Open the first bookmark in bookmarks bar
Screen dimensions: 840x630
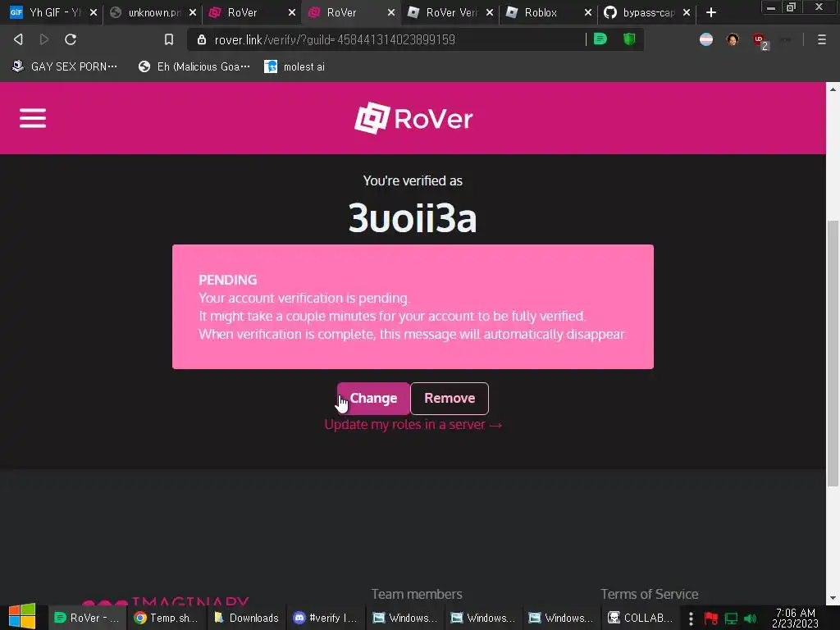64,66
